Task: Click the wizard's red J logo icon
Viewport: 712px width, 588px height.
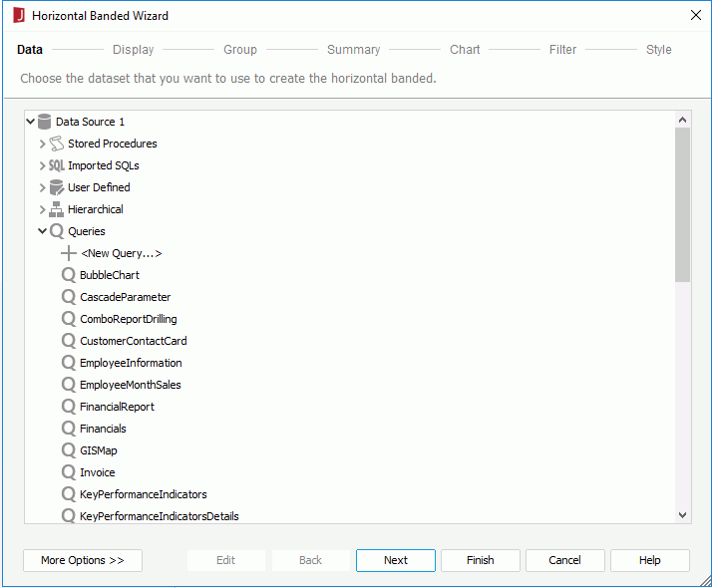Action: point(19,15)
